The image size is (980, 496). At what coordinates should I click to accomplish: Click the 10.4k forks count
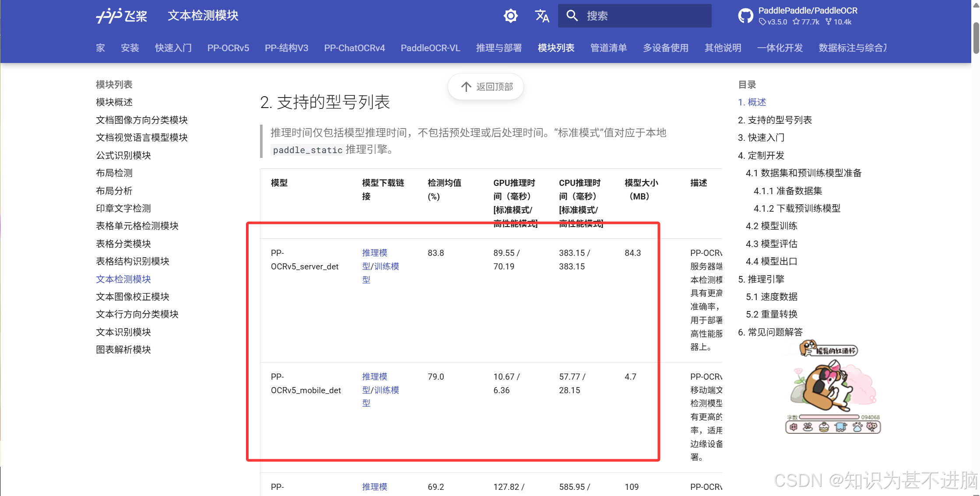coord(838,22)
